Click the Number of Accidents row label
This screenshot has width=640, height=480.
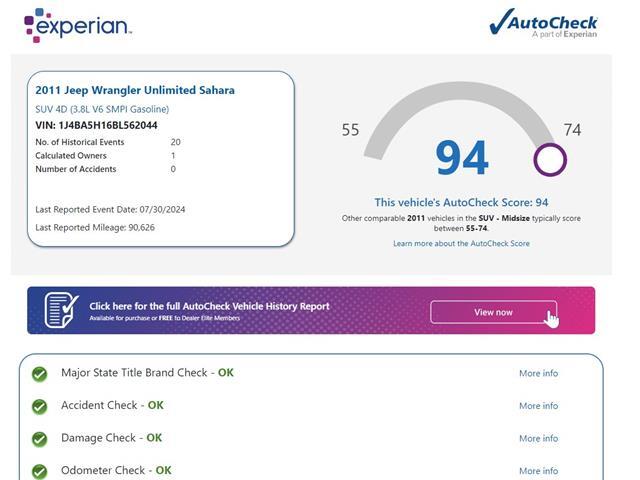point(76,169)
